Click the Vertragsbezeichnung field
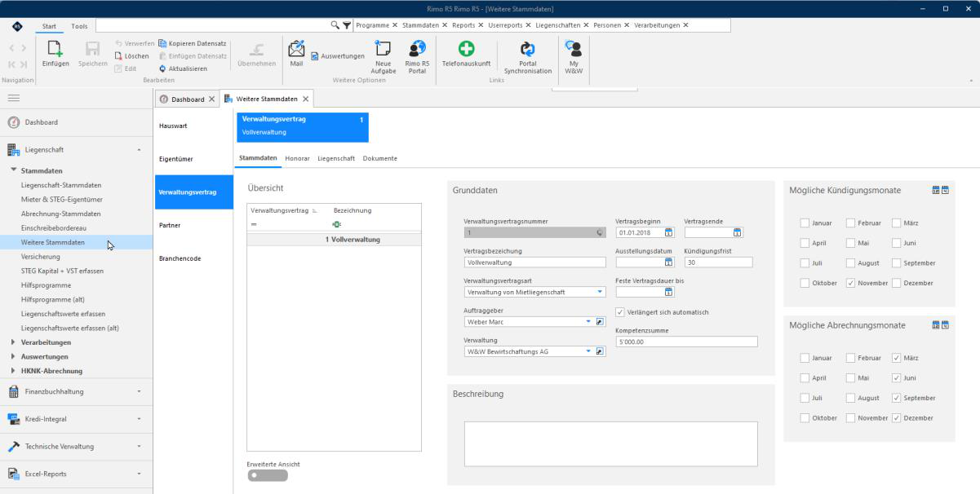980x494 pixels. (x=534, y=262)
